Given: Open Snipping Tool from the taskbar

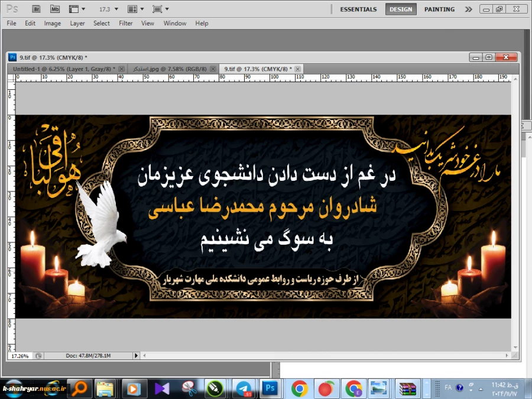Looking at the screenshot, I should [189, 388].
